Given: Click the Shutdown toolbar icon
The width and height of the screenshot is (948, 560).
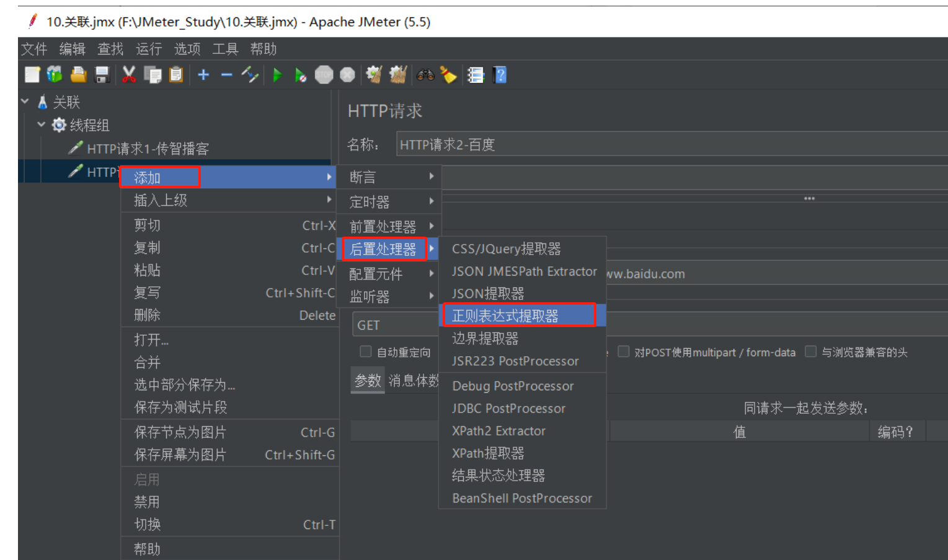Looking at the screenshot, I should (348, 75).
